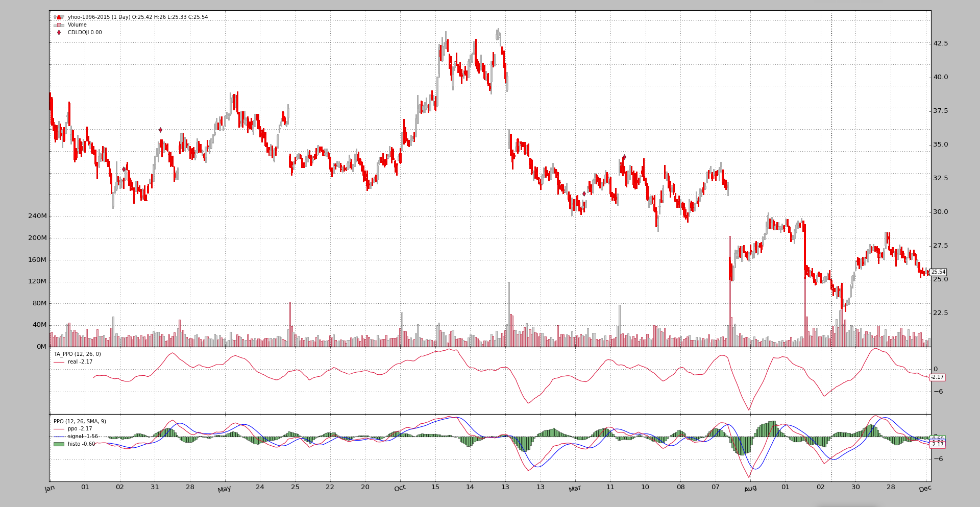Click the red line marker beside 'ppo -2.17'
980x507 pixels.
point(59,429)
